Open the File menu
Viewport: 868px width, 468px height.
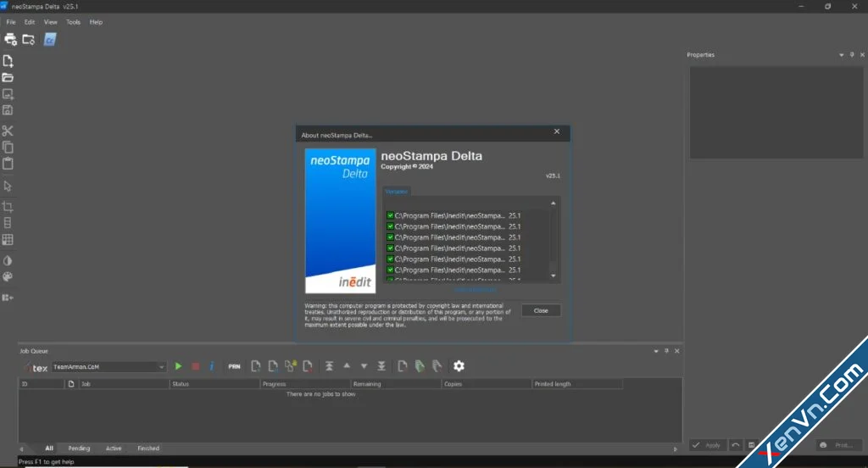[x=11, y=22]
